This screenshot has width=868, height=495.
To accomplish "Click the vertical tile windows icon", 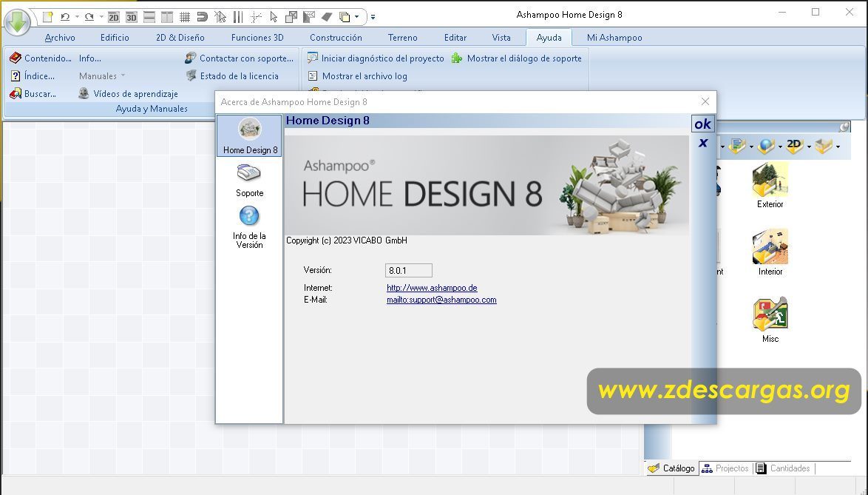I will 166,17.
